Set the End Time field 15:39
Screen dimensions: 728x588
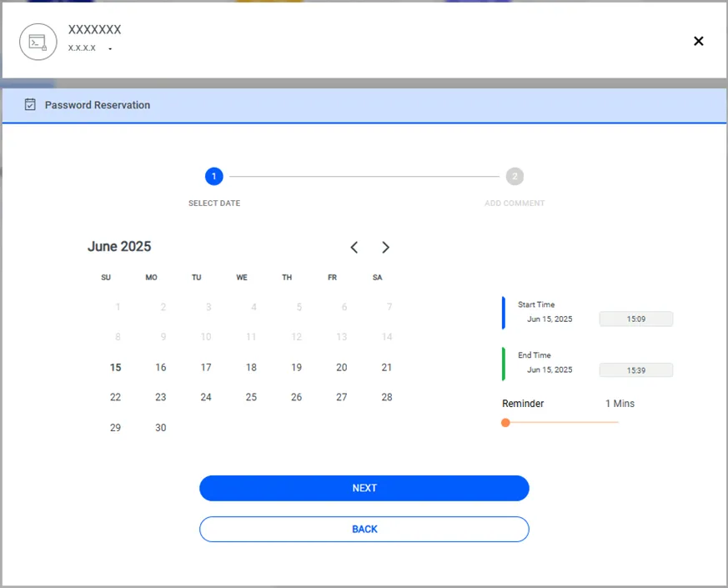635,370
